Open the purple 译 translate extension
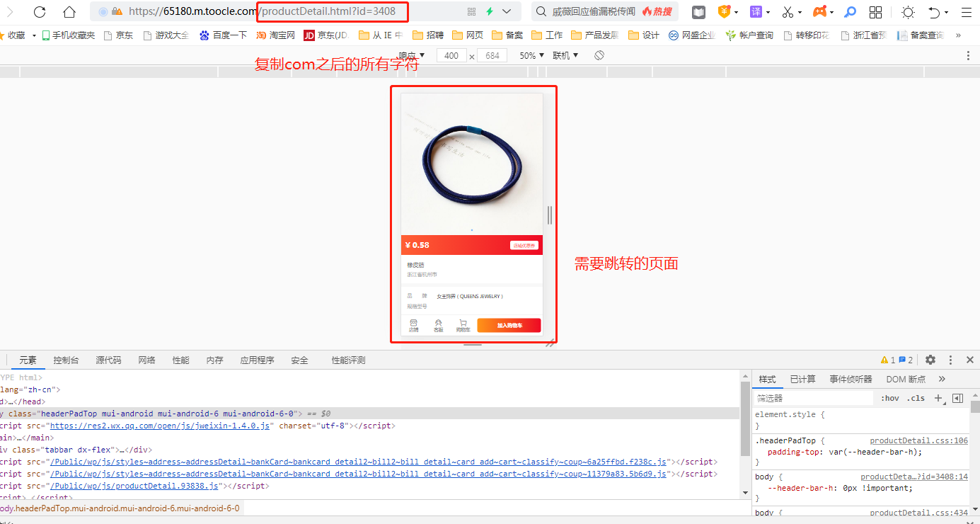The width and height of the screenshot is (980, 524). point(756,12)
